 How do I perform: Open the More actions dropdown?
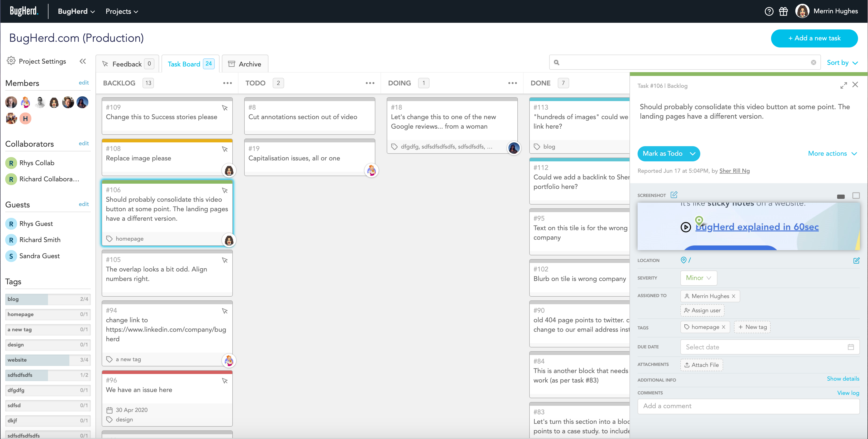[832, 154]
